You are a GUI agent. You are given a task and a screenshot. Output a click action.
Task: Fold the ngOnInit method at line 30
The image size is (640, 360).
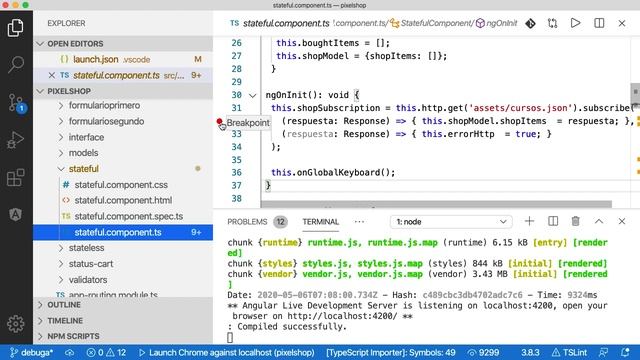pos(253,96)
